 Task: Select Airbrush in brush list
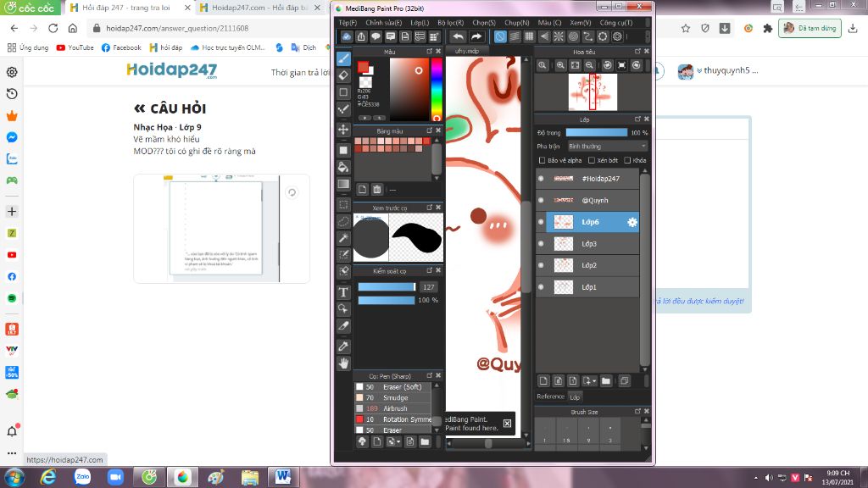(392, 408)
